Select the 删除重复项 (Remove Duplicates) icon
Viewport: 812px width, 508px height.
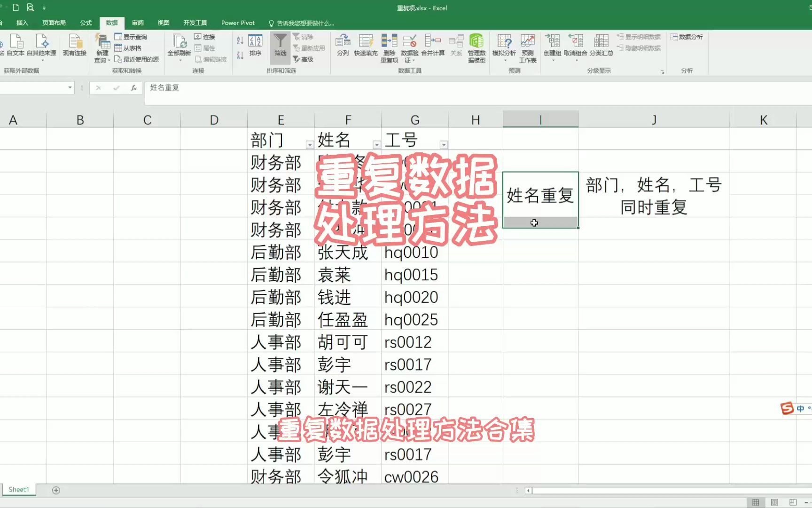tap(389, 47)
